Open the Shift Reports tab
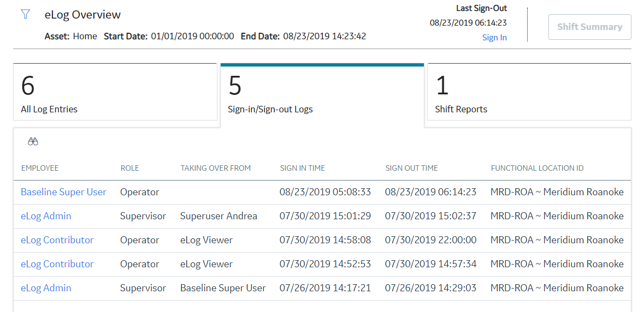 529,92
